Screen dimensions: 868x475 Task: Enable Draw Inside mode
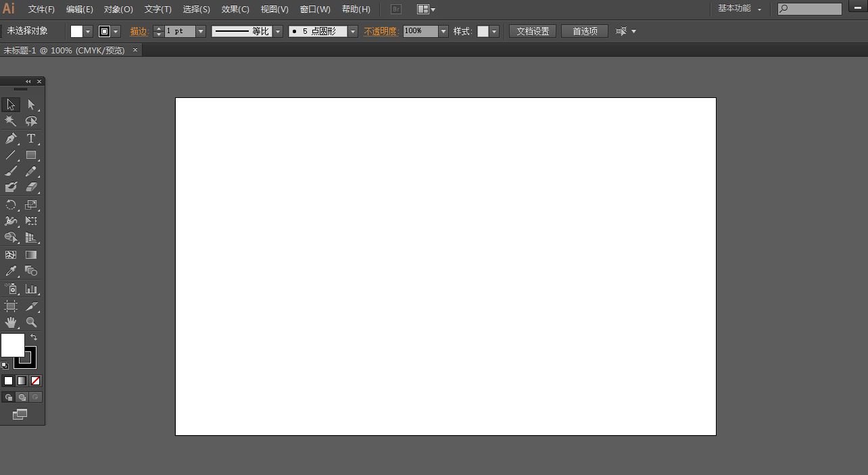pos(36,397)
